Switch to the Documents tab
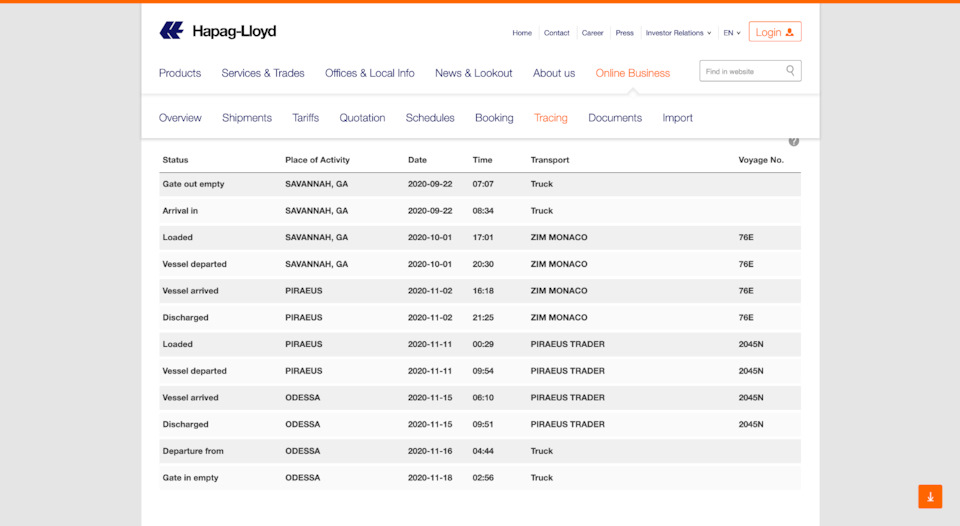Screen dimensions: 960x526 click(x=615, y=118)
